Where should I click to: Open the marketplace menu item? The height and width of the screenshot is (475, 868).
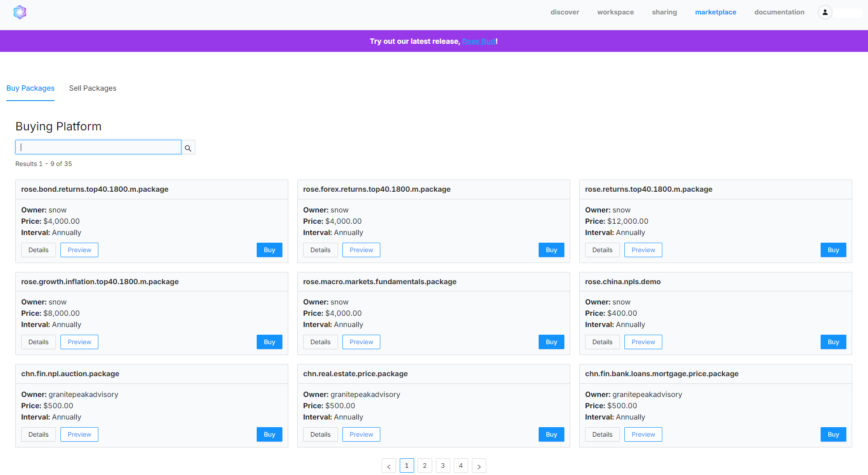[x=716, y=12]
